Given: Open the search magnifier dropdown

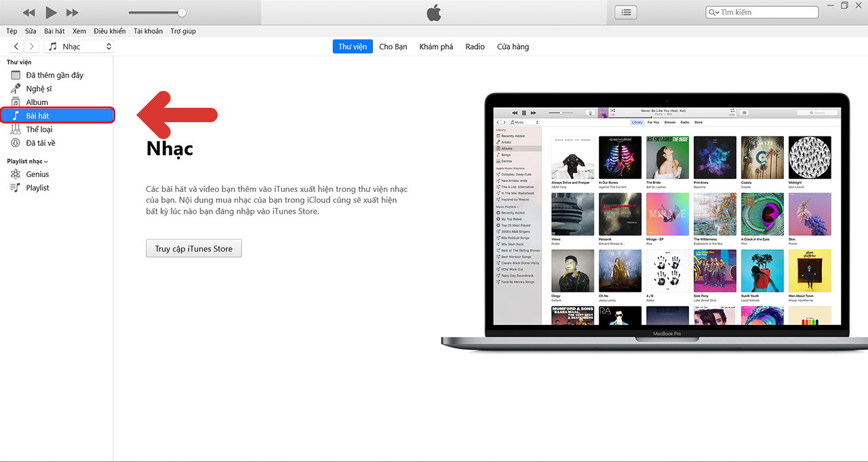Looking at the screenshot, I should click(713, 12).
